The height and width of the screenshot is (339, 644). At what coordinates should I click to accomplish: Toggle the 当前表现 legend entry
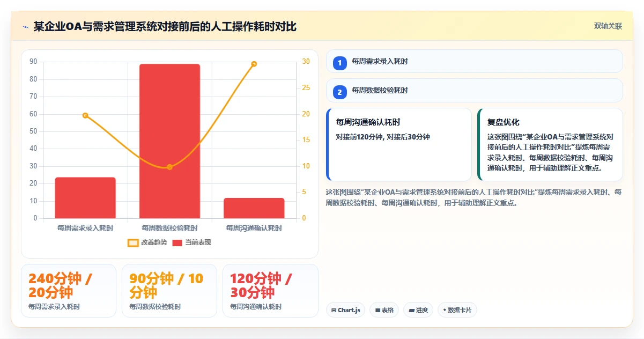pyautogui.click(x=191, y=242)
